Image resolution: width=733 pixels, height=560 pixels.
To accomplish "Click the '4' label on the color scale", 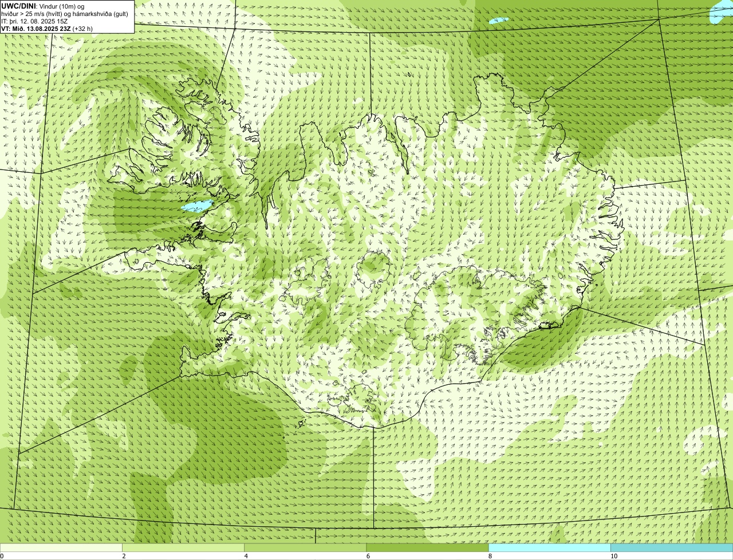I will pyautogui.click(x=246, y=556).
